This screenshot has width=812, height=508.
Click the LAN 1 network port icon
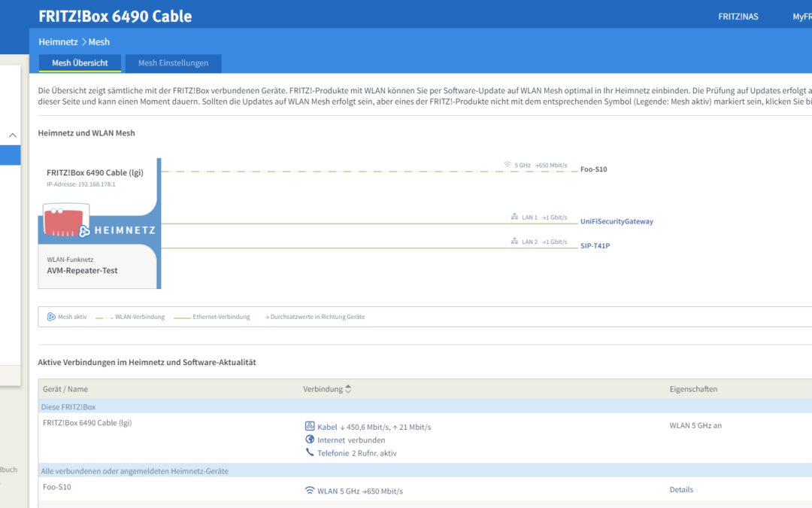point(514,217)
